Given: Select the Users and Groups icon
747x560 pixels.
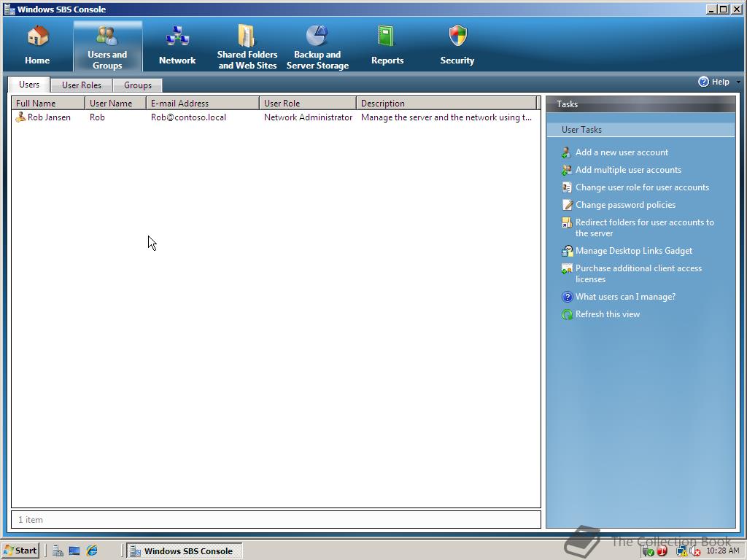Looking at the screenshot, I should click(107, 35).
